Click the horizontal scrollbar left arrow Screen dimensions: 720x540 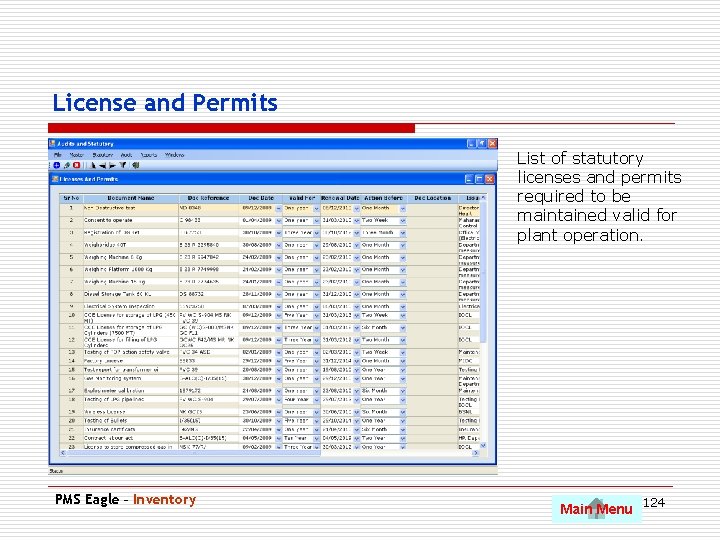63,453
